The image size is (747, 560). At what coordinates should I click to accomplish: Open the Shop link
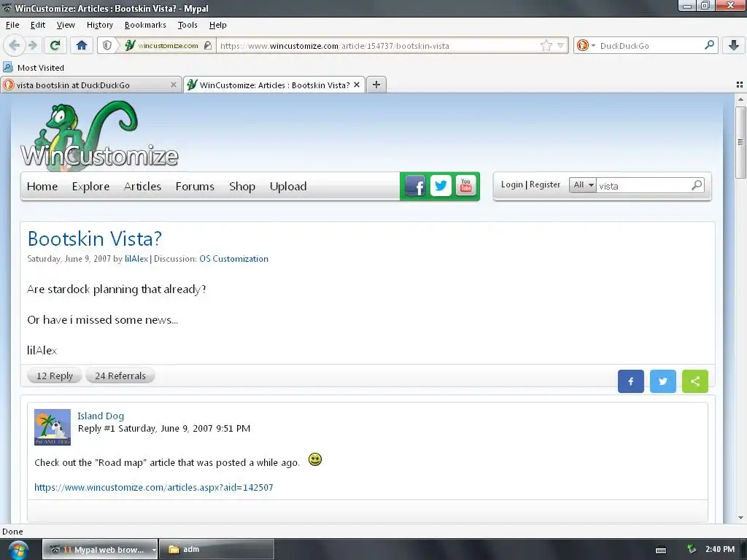coord(242,186)
